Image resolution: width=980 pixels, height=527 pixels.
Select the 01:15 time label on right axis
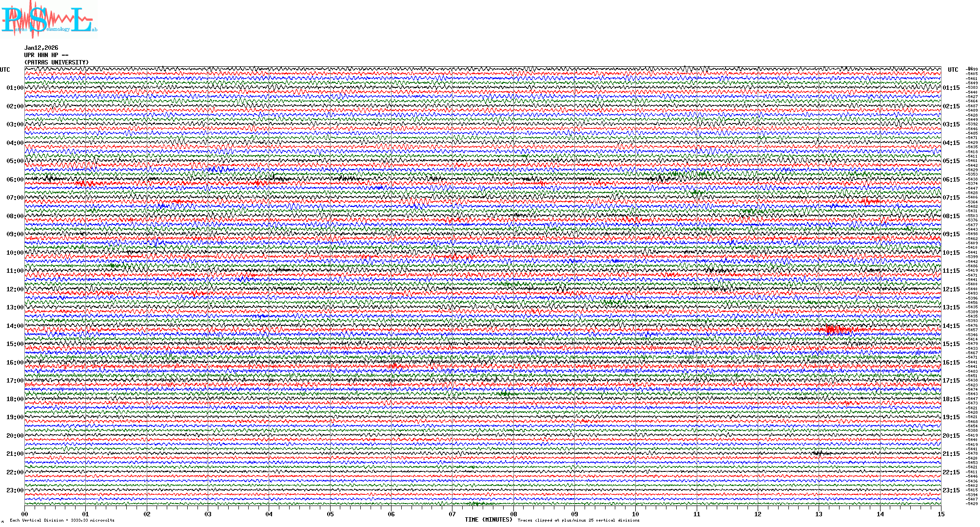951,88
